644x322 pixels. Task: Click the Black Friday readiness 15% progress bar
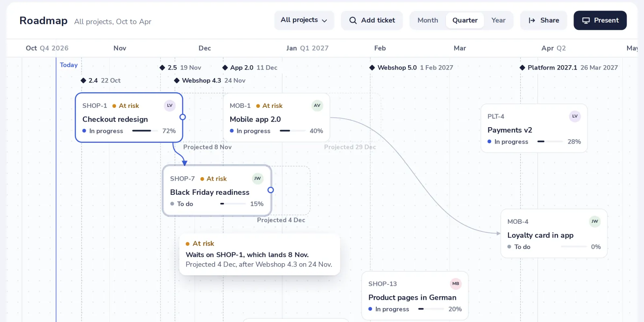pos(233,204)
